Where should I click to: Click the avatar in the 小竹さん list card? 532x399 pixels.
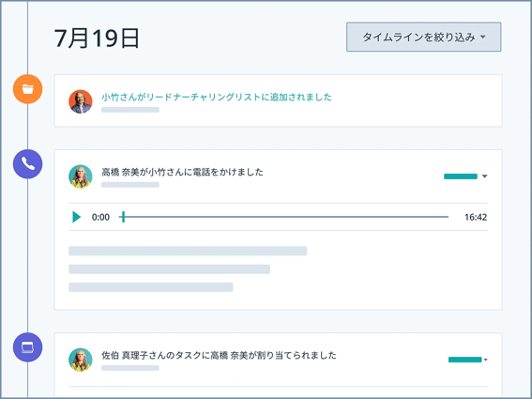[x=81, y=101]
